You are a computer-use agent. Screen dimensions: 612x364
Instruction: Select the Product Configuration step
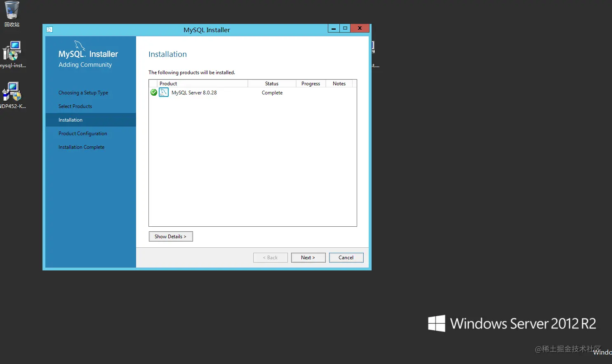coord(83,134)
